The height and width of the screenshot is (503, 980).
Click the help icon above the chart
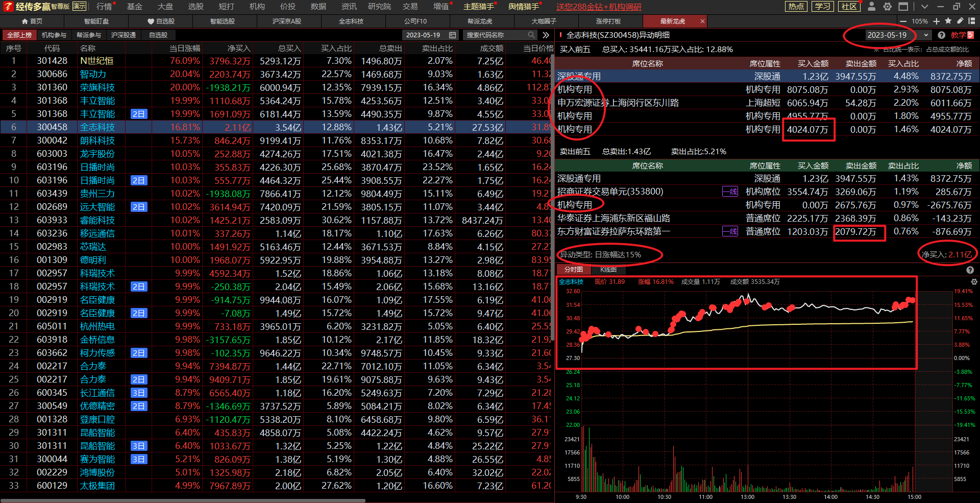[970, 270]
